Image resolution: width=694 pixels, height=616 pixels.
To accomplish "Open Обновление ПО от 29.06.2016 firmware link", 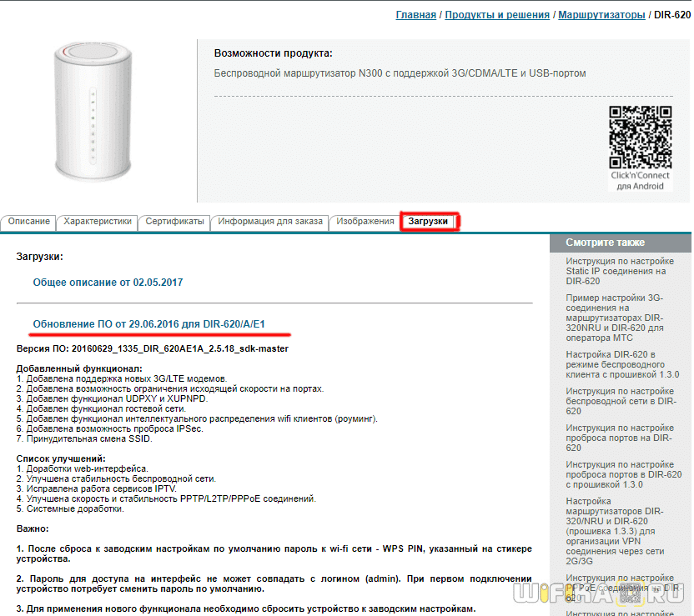I will [148, 324].
